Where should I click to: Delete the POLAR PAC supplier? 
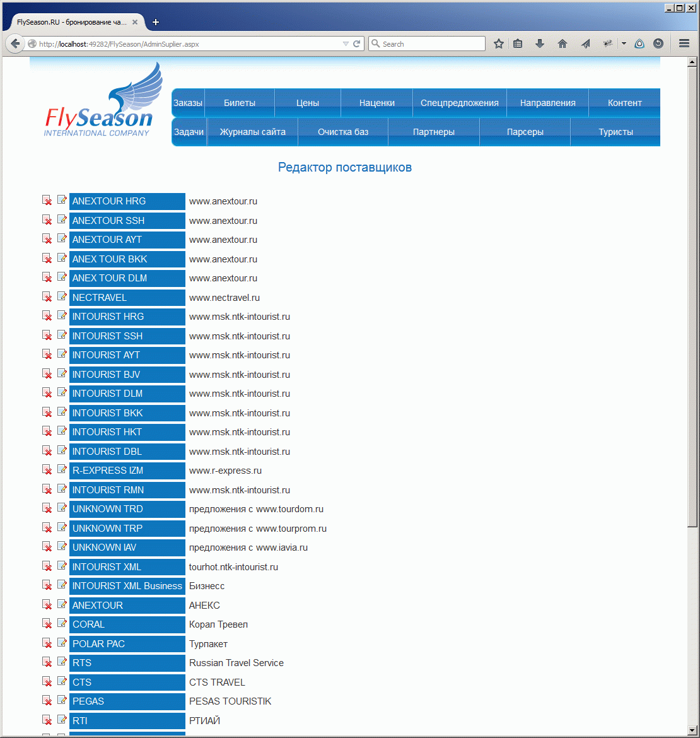tap(47, 643)
